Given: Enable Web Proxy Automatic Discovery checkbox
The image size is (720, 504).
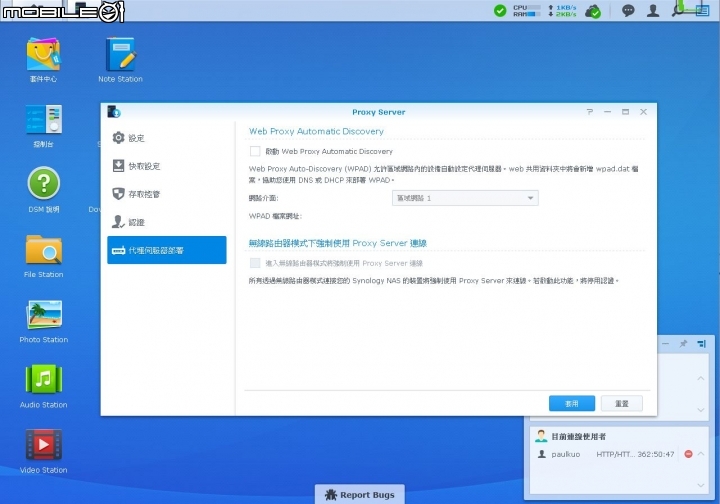Looking at the screenshot, I should (255, 151).
